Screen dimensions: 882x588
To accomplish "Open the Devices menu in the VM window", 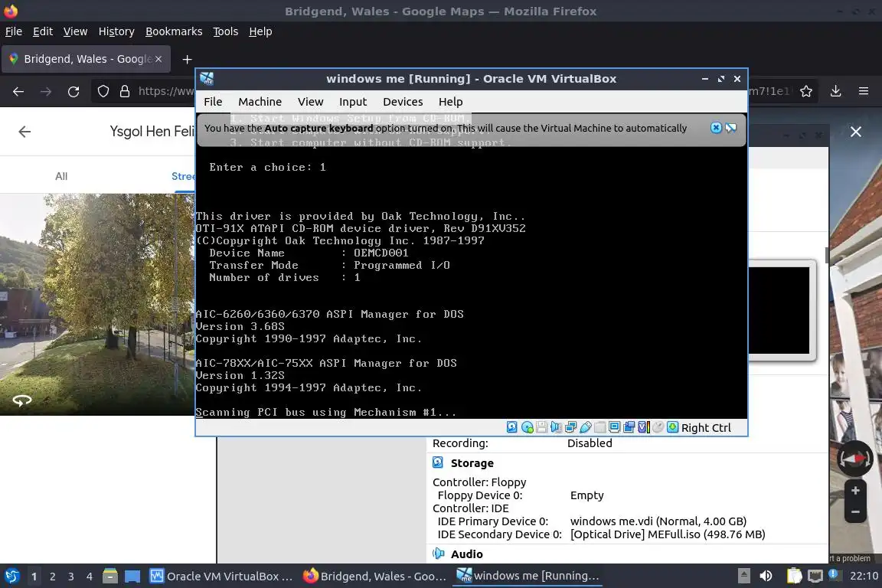I will coord(403,102).
